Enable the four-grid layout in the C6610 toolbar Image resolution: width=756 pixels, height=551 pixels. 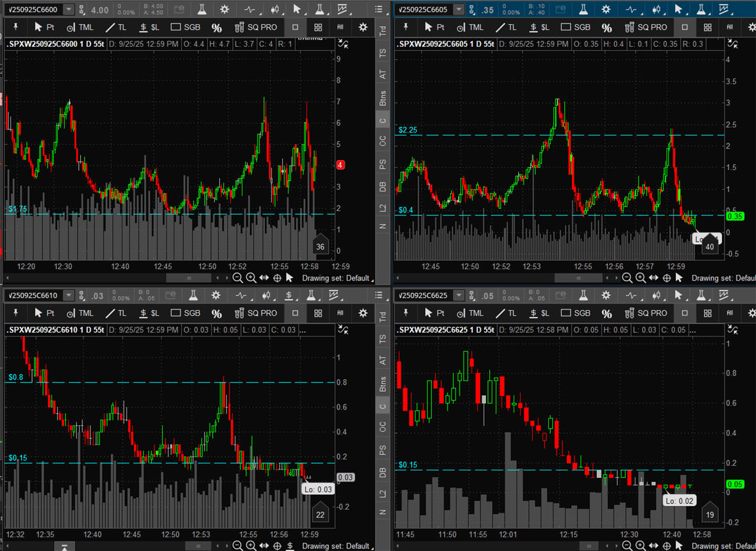(318, 313)
